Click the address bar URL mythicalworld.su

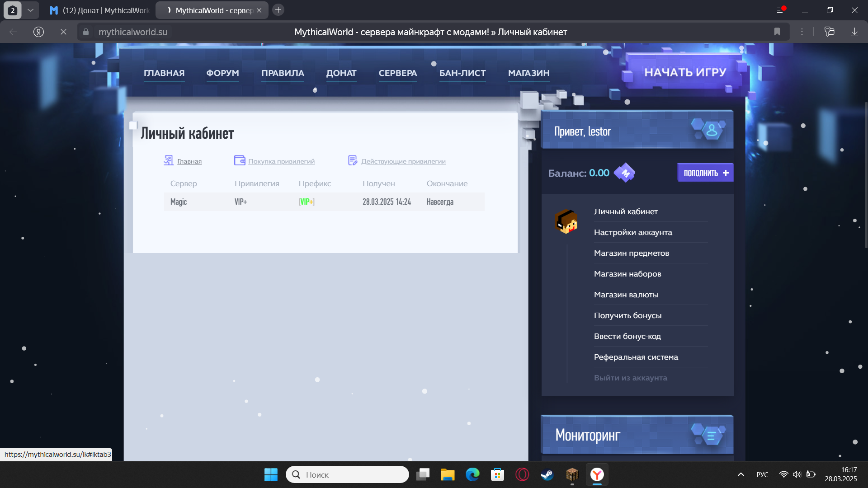pyautogui.click(x=133, y=32)
